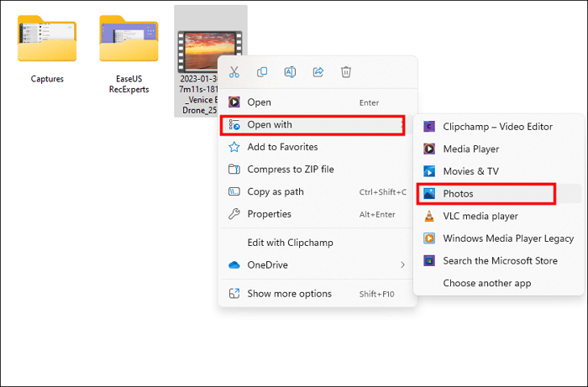Open with VLC media player

pos(499,216)
